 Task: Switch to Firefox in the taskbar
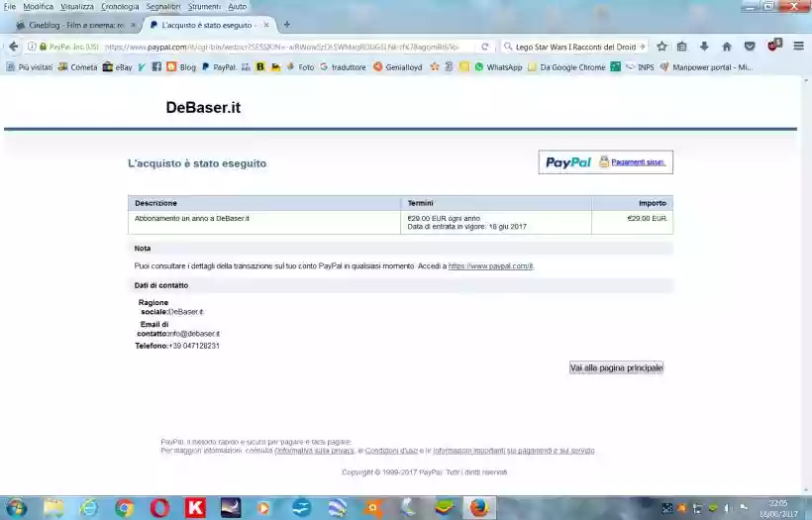[479, 507]
